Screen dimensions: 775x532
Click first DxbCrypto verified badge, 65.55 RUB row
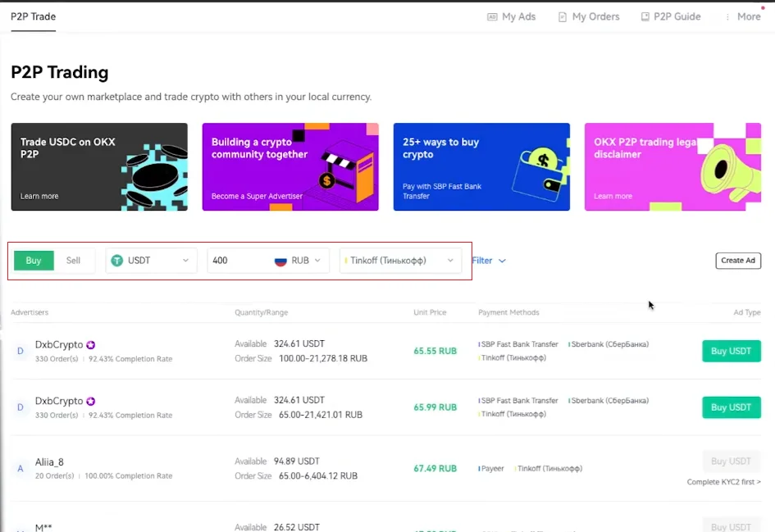coord(90,345)
